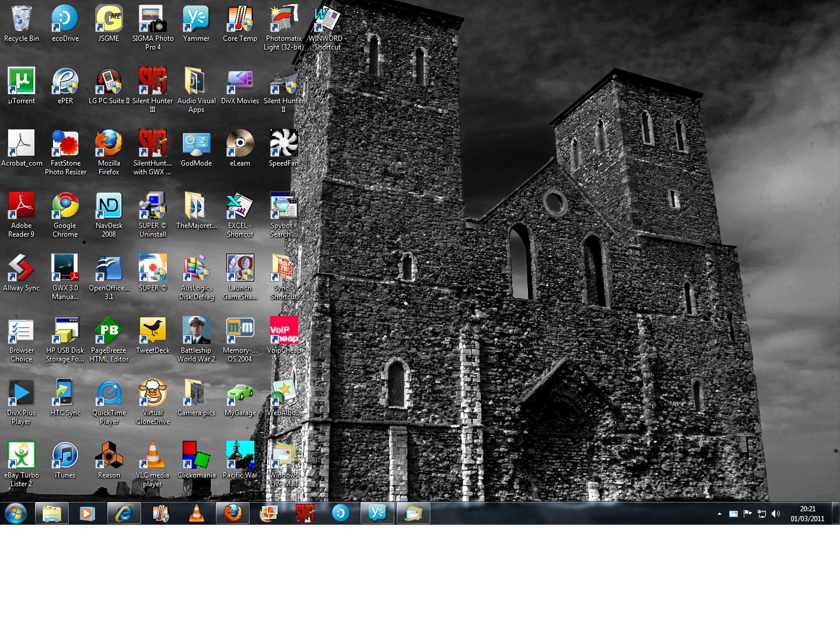Open the volume speaker tray icon
The width and height of the screenshot is (840, 618).
776,514
